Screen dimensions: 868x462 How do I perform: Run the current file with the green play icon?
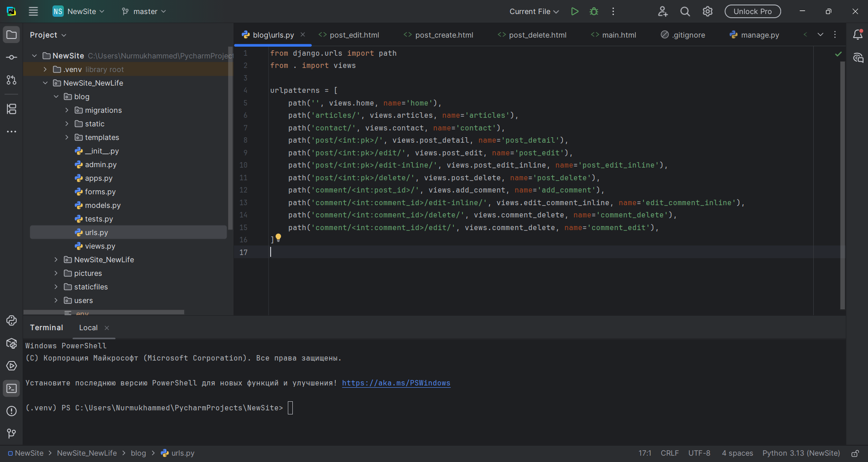click(574, 11)
